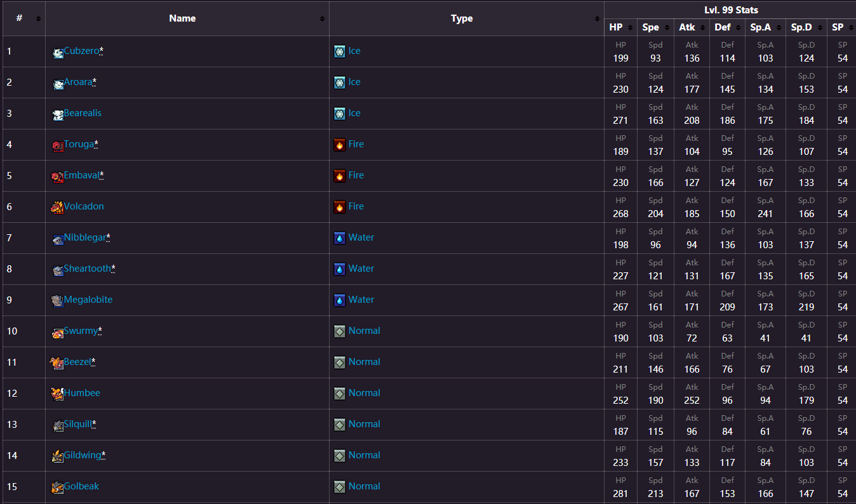Viewport: 856px width, 504px height.
Task: Click the Volcadon sprite icon
Action: point(57,208)
